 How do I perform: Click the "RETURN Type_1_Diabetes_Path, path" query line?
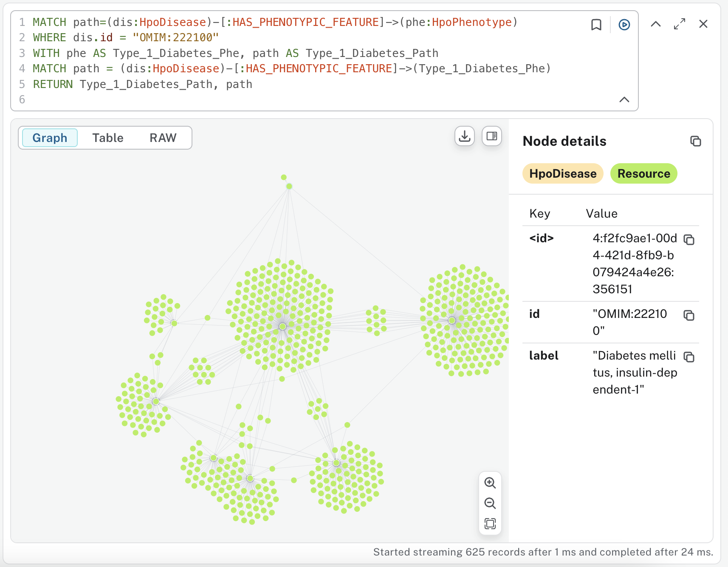pyautogui.click(x=143, y=84)
